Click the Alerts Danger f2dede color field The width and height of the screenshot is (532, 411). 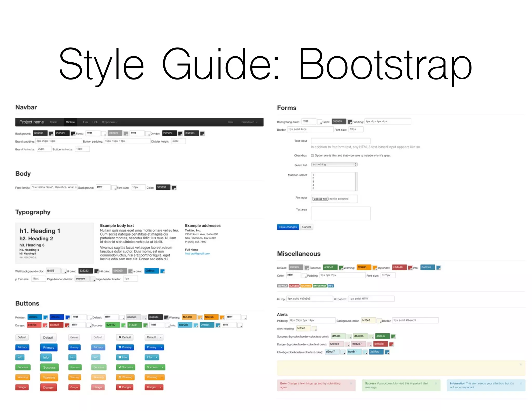click(x=336, y=344)
